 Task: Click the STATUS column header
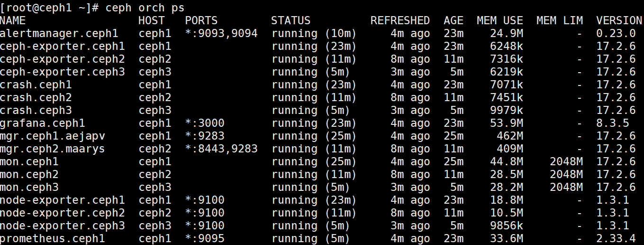click(290, 21)
